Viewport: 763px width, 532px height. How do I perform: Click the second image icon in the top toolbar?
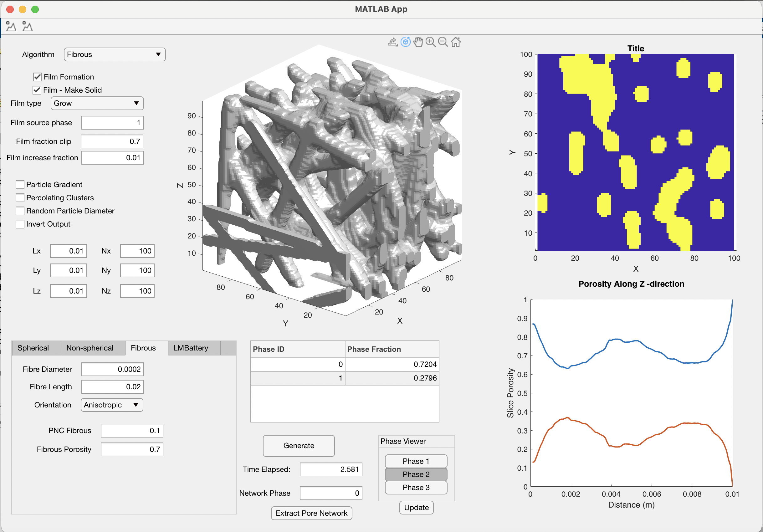pyautogui.click(x=27, y=26)
